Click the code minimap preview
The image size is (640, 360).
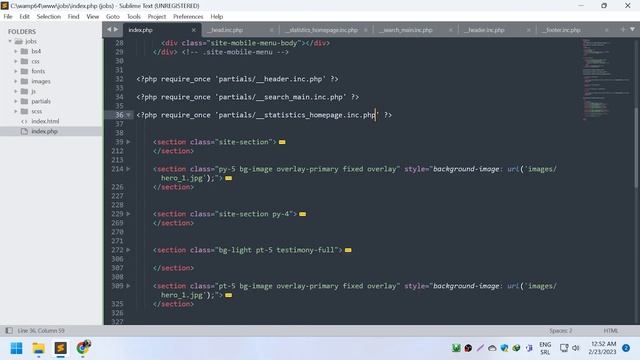[606, 80]
